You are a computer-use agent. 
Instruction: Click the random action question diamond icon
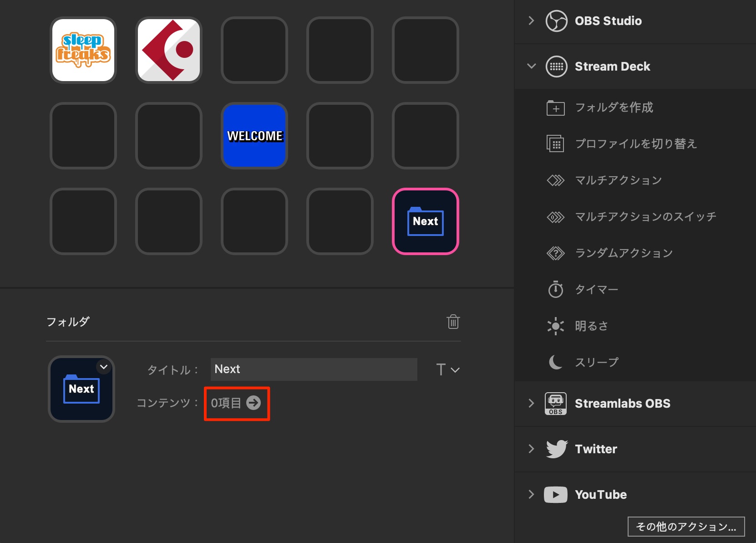click(x=556, y=253)
